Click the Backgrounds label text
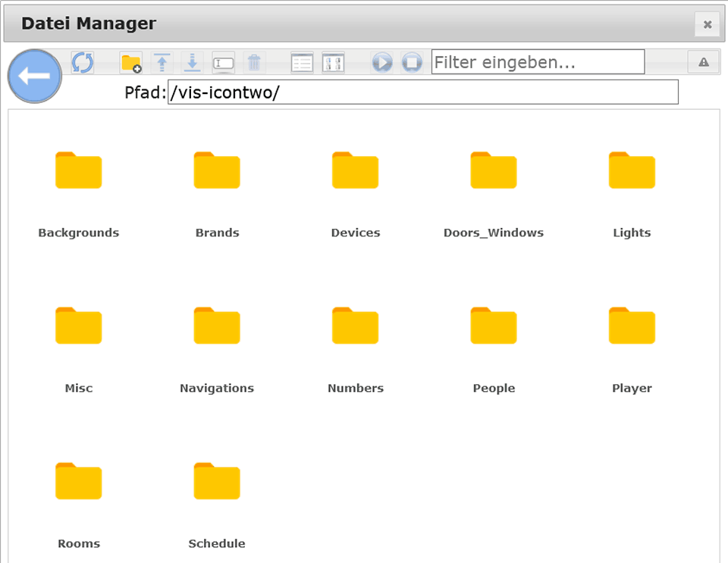Viewport: 728px width, 563px height. [x=78, y=233]
